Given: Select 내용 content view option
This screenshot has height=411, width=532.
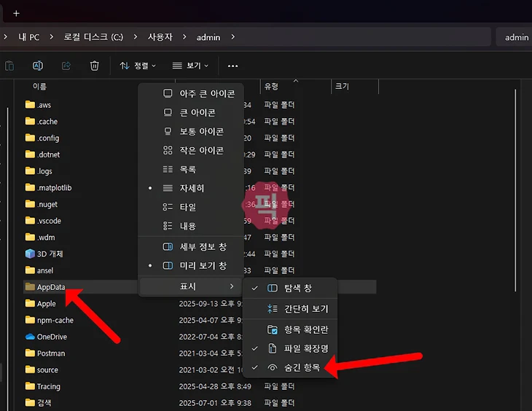Looking at the screenshot, I should (191, 226).
